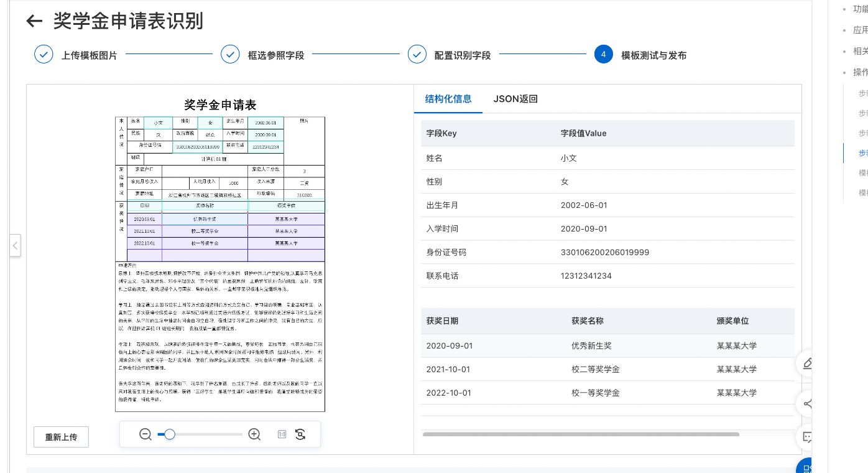Click the zoom in magnifier icon

coord(254,434)
